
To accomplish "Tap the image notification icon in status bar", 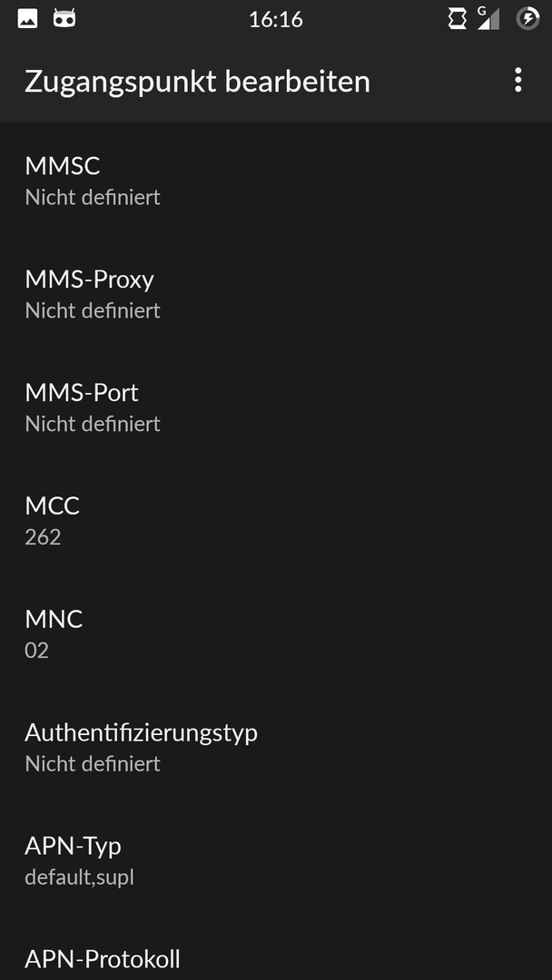I will click(x=27, y=19).
